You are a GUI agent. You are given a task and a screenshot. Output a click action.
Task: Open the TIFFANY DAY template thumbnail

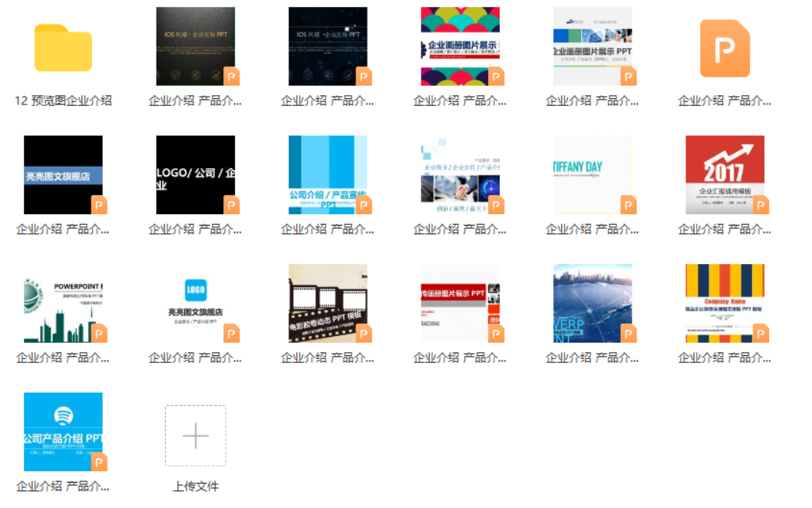592,174
